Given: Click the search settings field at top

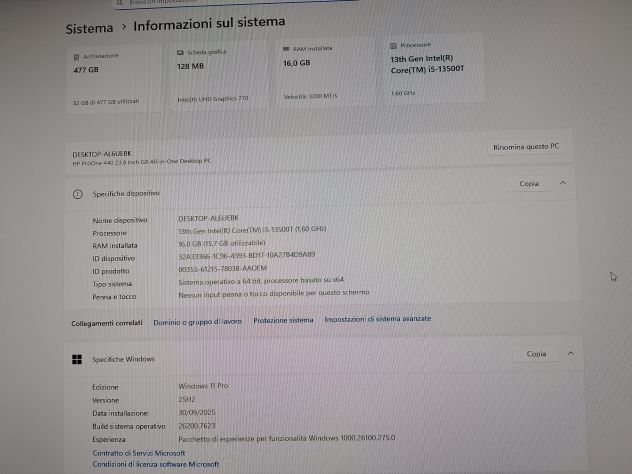Looking at the screenshot, I should (x=236, y=2).
